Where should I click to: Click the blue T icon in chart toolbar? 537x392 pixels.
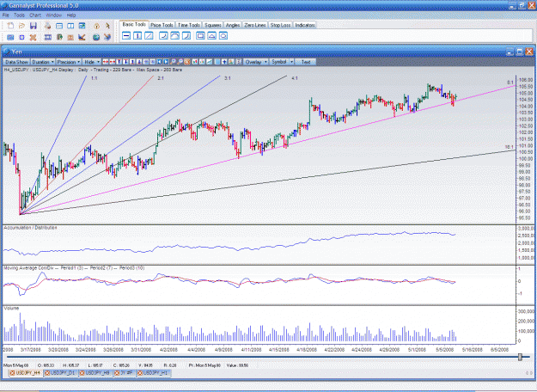coord(125,62)
